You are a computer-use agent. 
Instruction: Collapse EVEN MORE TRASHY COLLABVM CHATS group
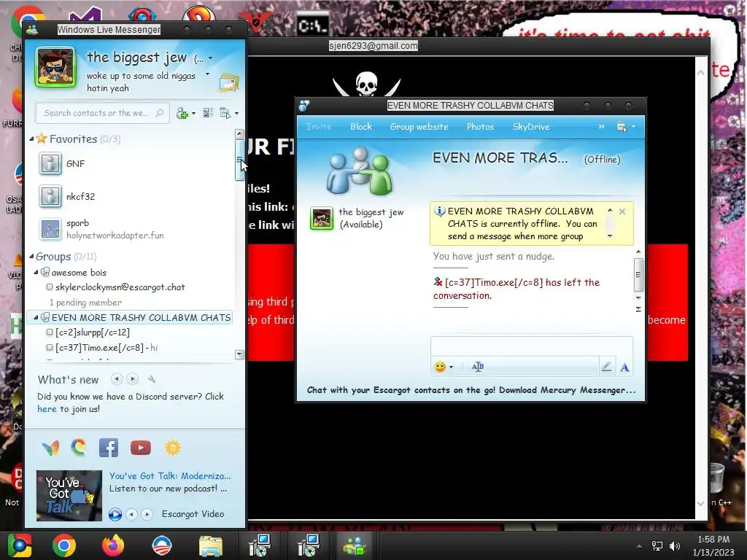[x=36, y=318]
